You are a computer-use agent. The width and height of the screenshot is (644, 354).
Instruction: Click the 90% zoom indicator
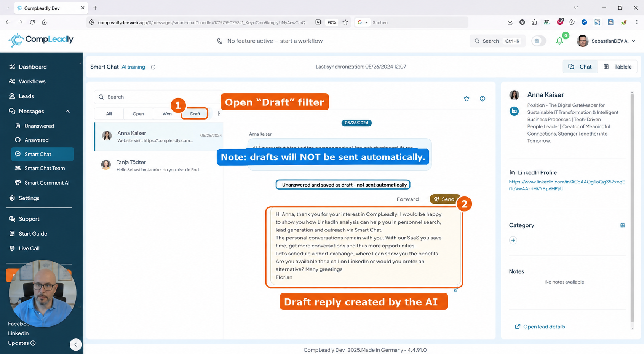(332, 22)
